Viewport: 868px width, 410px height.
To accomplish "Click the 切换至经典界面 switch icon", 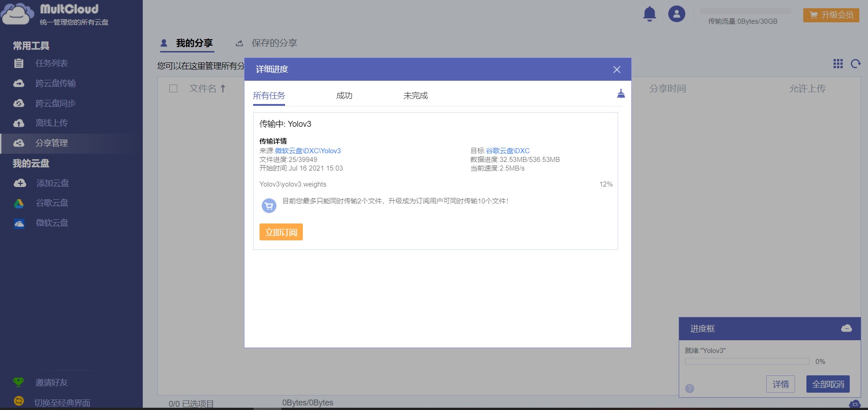I will [19, 401].
